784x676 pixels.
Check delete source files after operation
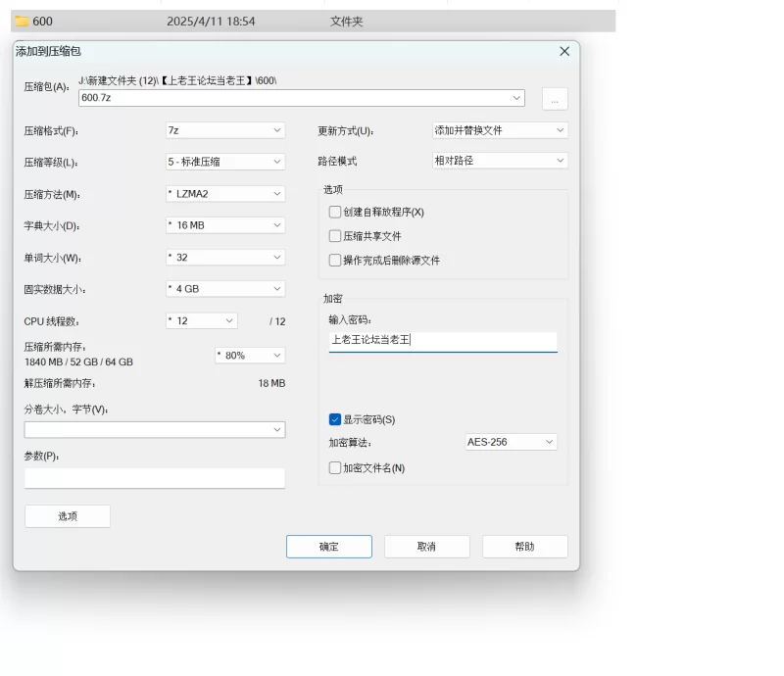336,261
